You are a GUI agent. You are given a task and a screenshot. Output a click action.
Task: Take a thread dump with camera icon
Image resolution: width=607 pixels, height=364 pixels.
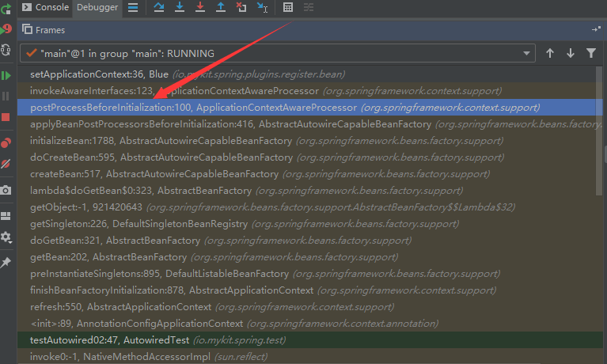click(x=6, y=190)
